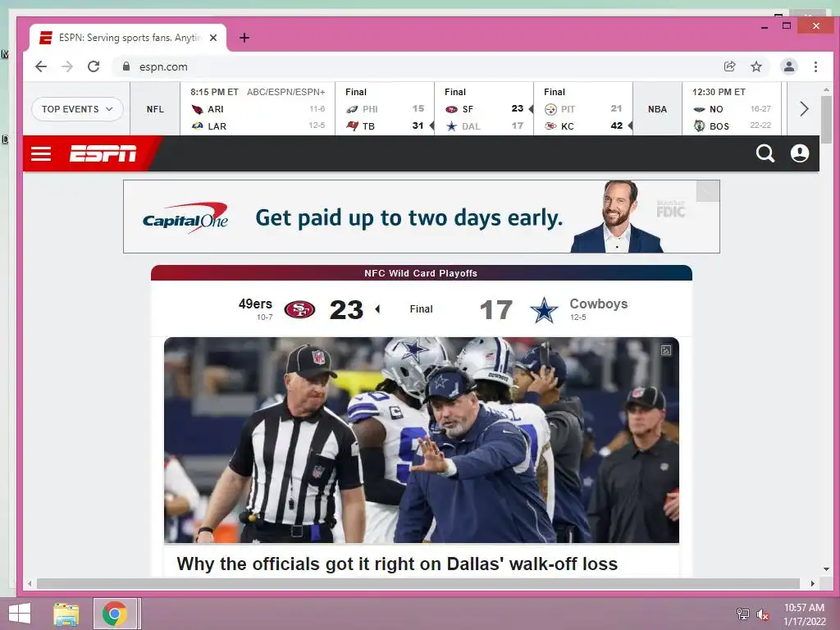Click the 49ers team logo
The width and height of the screenshot is (840, 630).
[x=299, y=309]
